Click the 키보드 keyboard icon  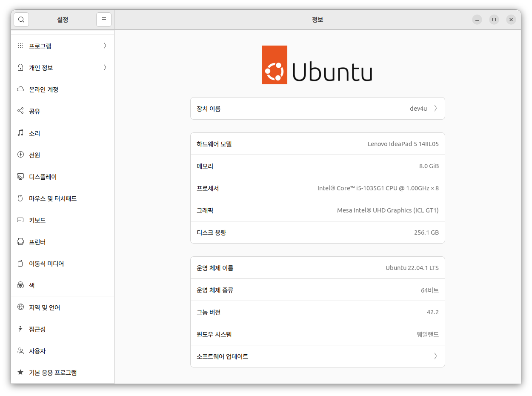(x=20, y=220)
